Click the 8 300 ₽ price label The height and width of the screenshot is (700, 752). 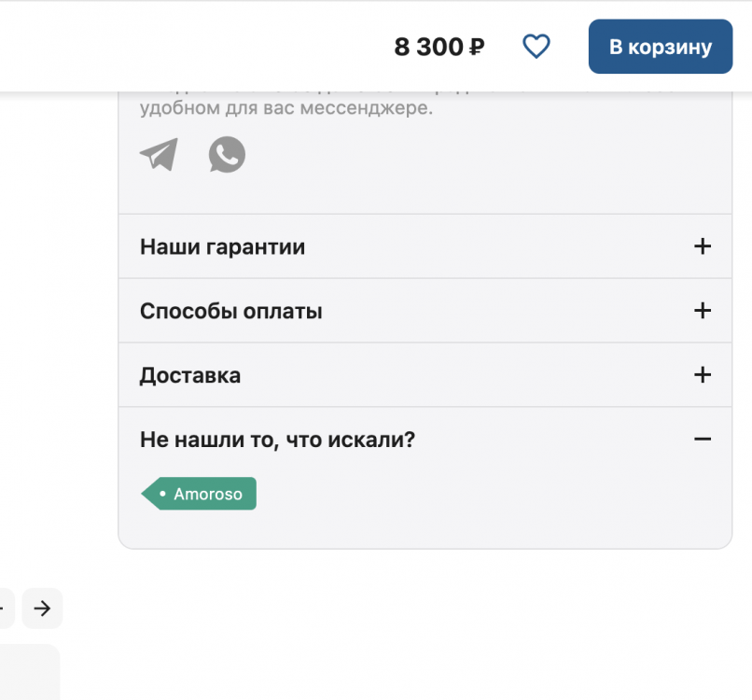pyautogui.click(x=439, y=45)
